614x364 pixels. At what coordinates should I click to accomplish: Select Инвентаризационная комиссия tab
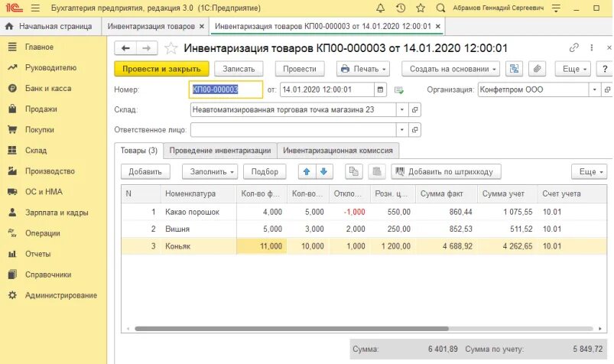pos(338,151)
